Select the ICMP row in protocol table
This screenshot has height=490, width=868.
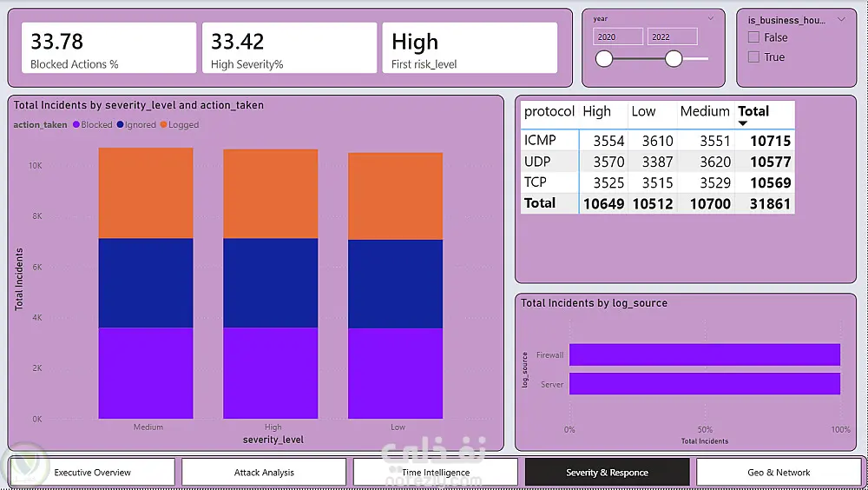click(x=658, y=141)
